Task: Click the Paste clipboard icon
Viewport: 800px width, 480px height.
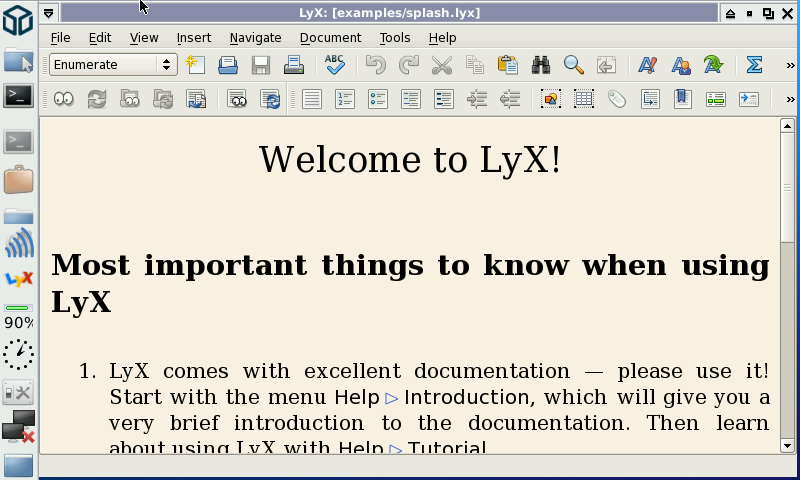Action: tap(508, 65)
